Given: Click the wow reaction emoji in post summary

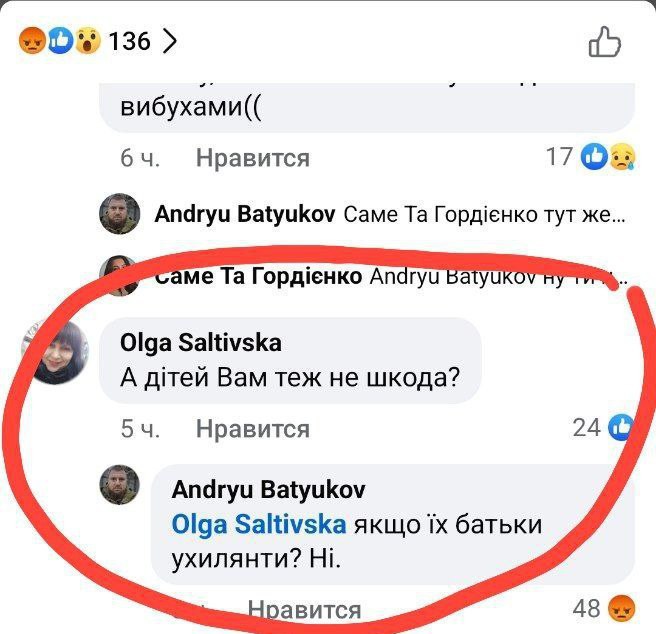Looking at the screenshot, I should coord(87,41).
